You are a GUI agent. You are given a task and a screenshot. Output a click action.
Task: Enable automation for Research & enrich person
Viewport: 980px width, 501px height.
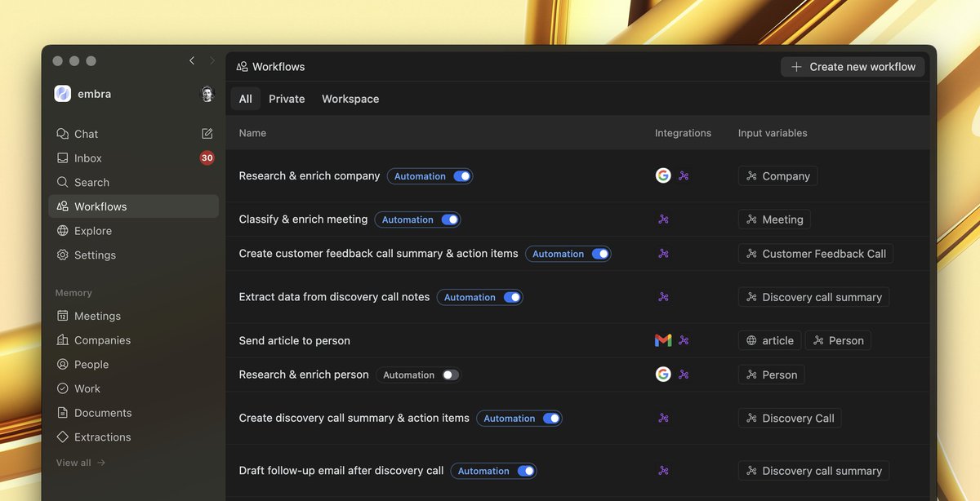point(451,375)
